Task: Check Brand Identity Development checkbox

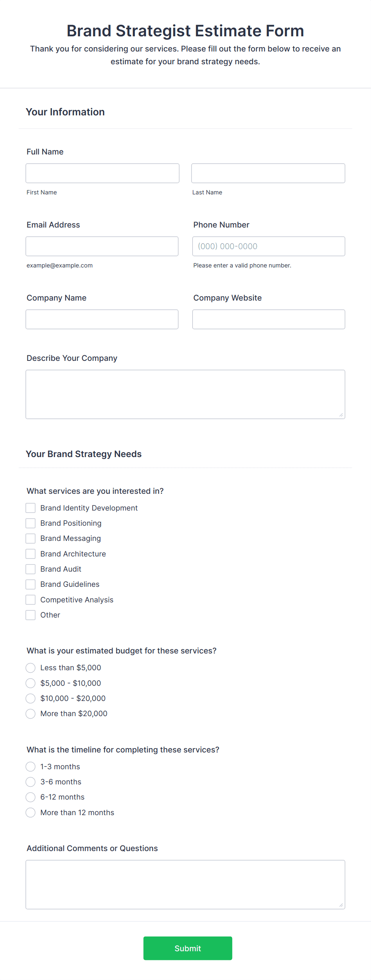Action: (x=31, y=508)
